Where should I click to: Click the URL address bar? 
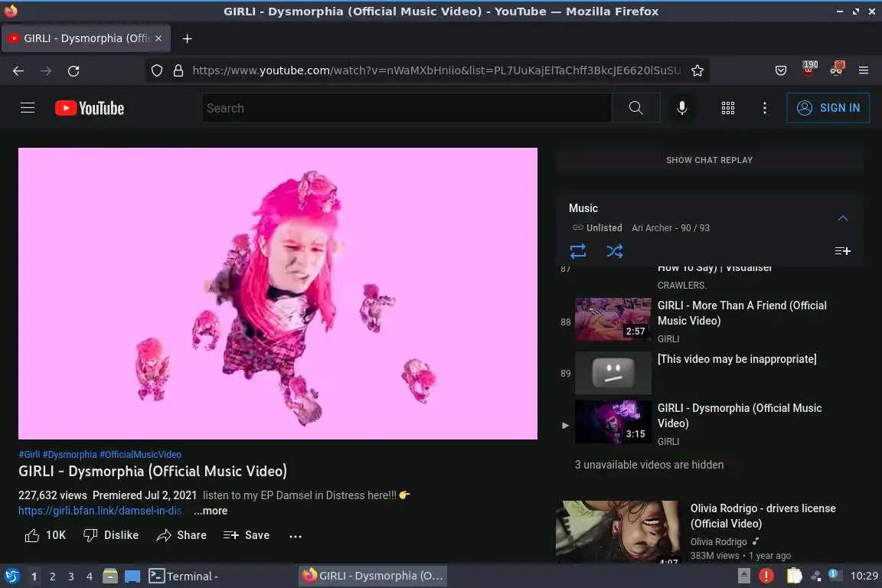coord(436,70)
